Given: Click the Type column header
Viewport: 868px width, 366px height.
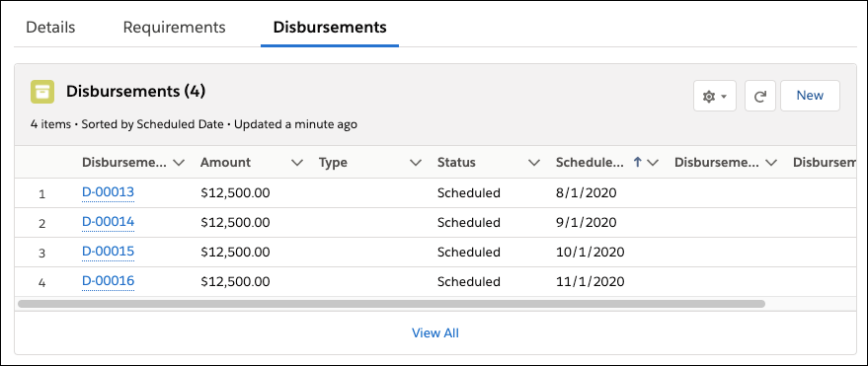Looking at the screenshot, I should click(x=333, y=163).
